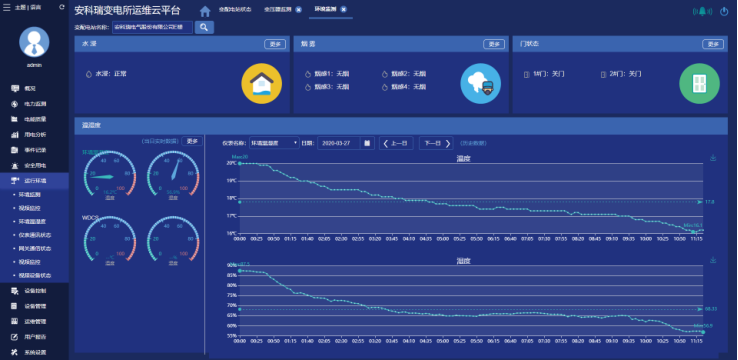Go to next day with 下一日
Viewport: 738px width, 360px height.
[x=436, y=143]
